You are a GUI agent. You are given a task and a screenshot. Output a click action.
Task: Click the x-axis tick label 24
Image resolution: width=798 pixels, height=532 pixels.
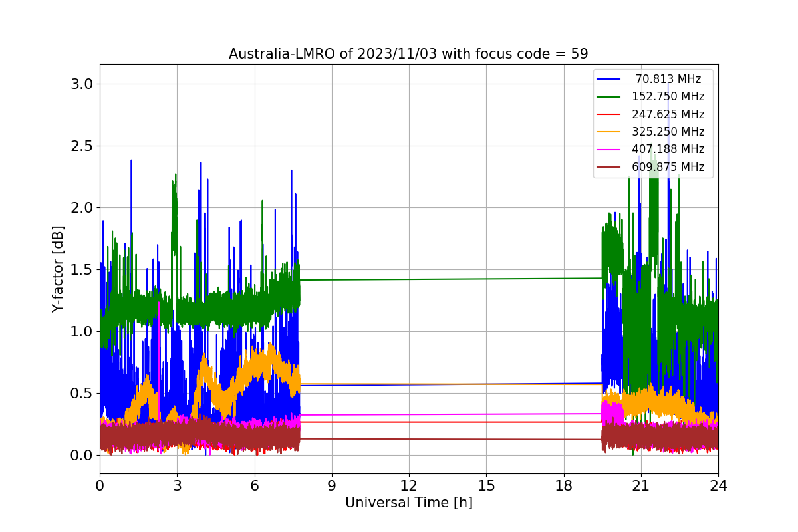click(x=718, y=485)
